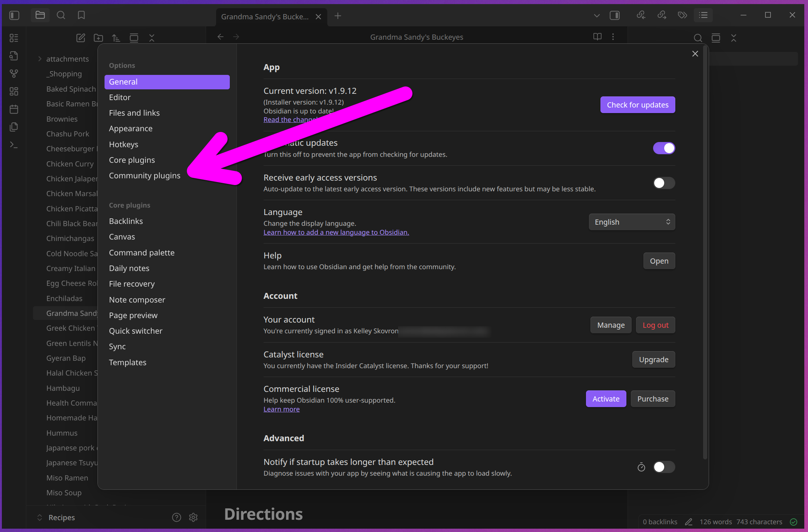
Task: Click the bookmark icon in top bar
Action: tap(81, 15)
